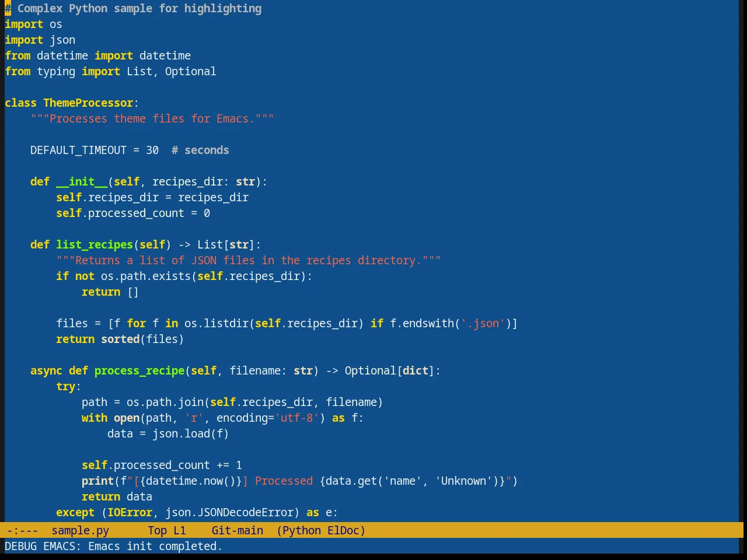747x560 pixels.
Task: Click the 'return data' statement
Action: [117, 496]
